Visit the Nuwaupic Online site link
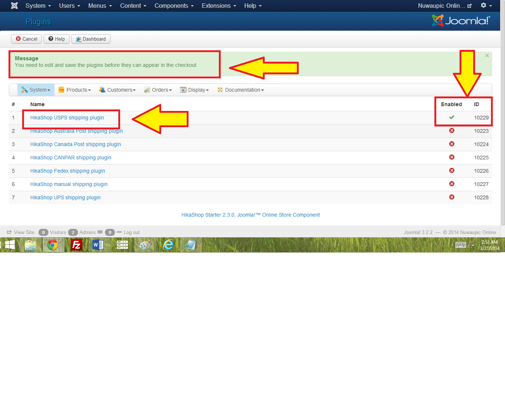Screen dimensions: 505x420 click(x=445, y=6)
